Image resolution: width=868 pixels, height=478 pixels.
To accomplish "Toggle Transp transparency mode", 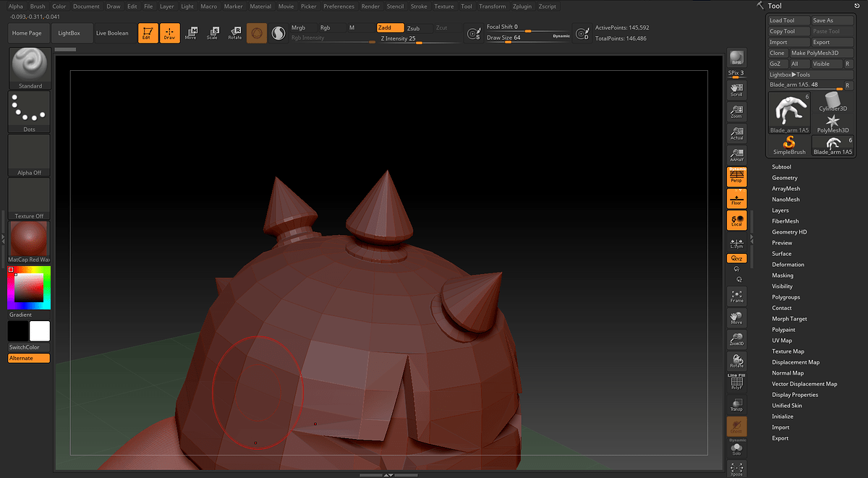I will click(736, 404).
